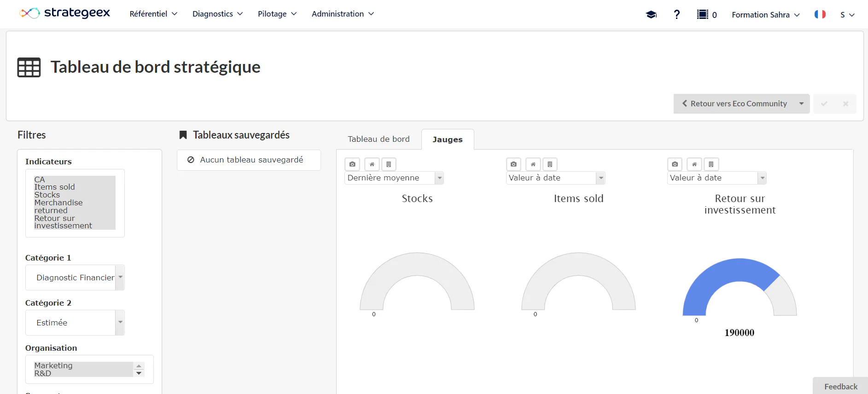The width and height of the screenshot is (868, 394).
Task: Click the graduation cap training icon
Action: [x=651, y=14]
